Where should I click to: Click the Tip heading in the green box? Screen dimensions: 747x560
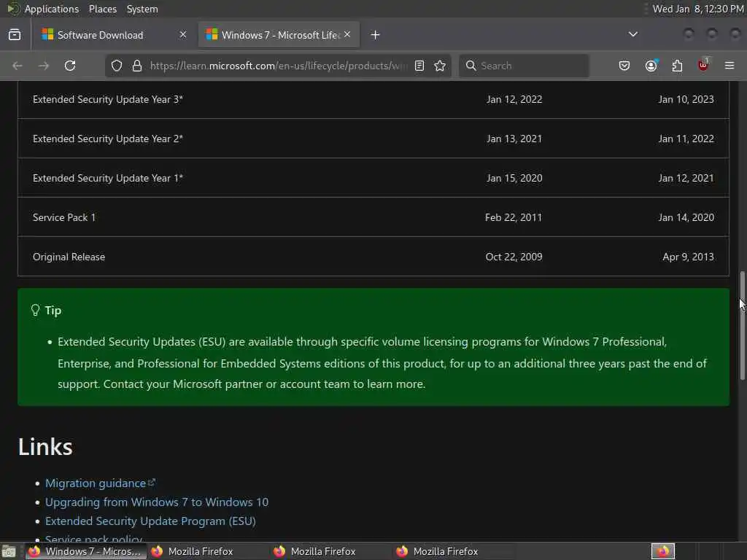tap(53, 311)
